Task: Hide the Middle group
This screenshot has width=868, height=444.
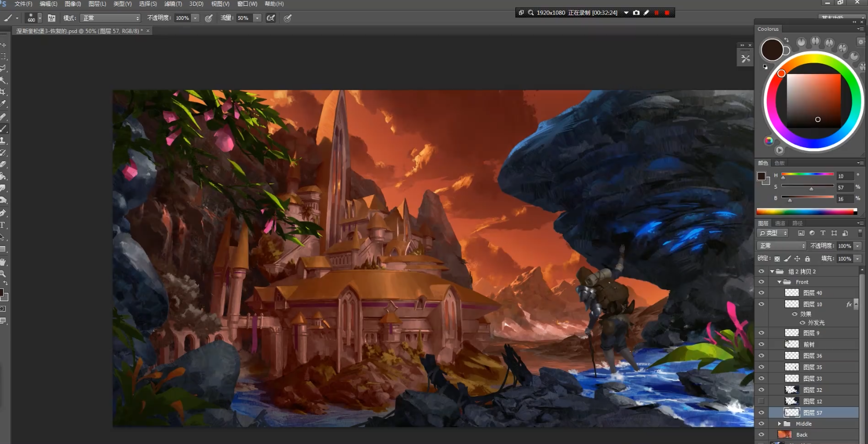Action: click(762, 424)
